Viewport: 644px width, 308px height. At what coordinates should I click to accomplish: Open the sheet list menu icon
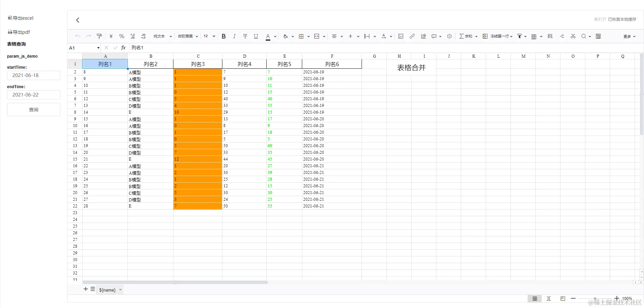pyautogui.click(x=93, y=289)
